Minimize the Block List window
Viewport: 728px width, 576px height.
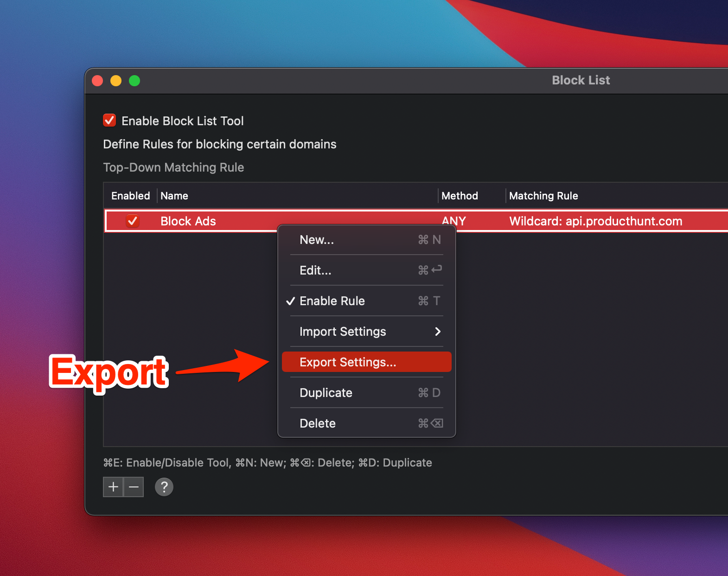click(x=116, y=81)
